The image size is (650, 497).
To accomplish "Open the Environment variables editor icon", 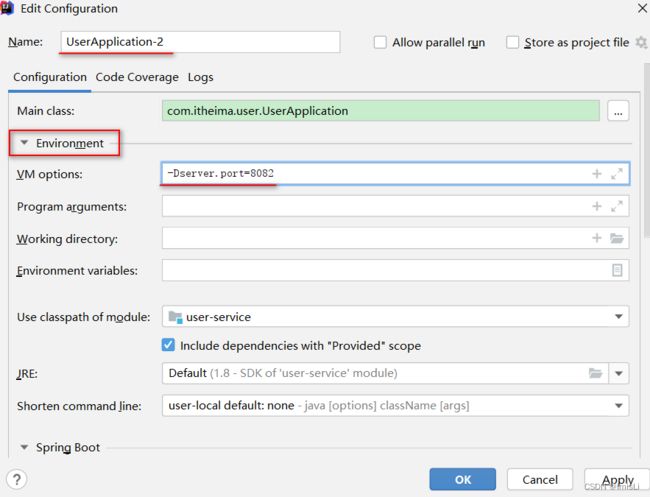I will pos(617,270).
